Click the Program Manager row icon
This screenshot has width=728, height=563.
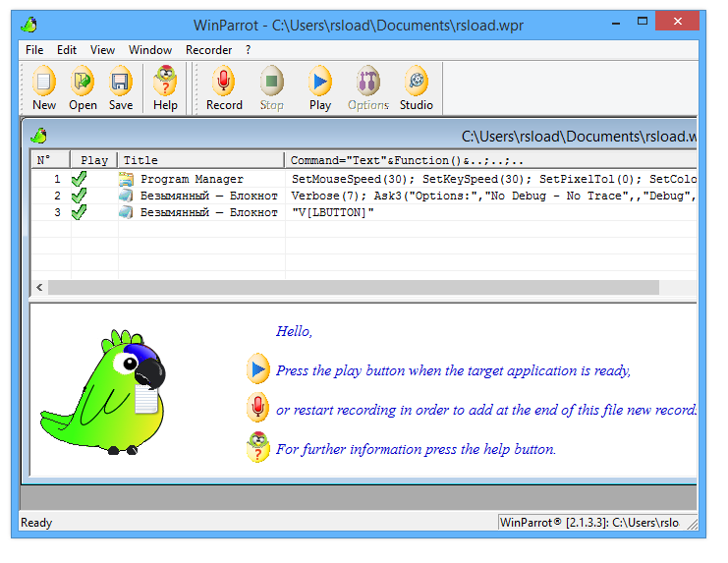(126, 179)
